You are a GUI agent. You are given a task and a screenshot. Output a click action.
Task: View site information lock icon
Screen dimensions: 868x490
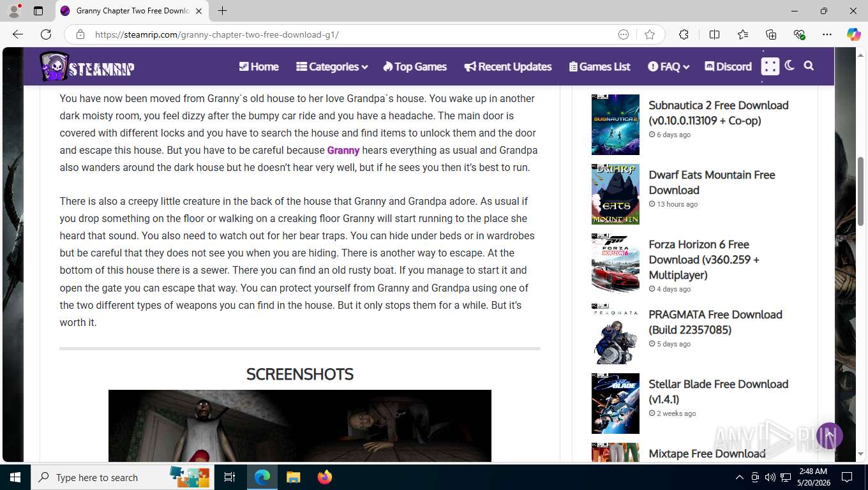pyautogui.click(x=80, y=34)
